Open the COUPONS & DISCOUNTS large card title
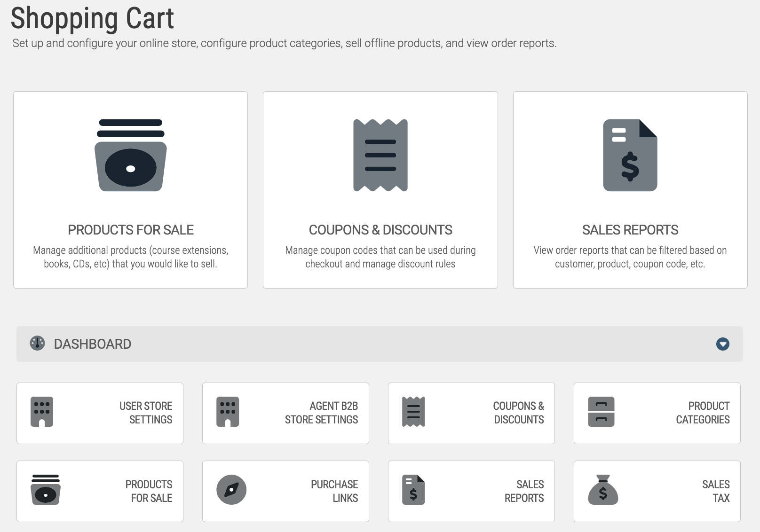760x532 pixels. click(x=380, y=230)
